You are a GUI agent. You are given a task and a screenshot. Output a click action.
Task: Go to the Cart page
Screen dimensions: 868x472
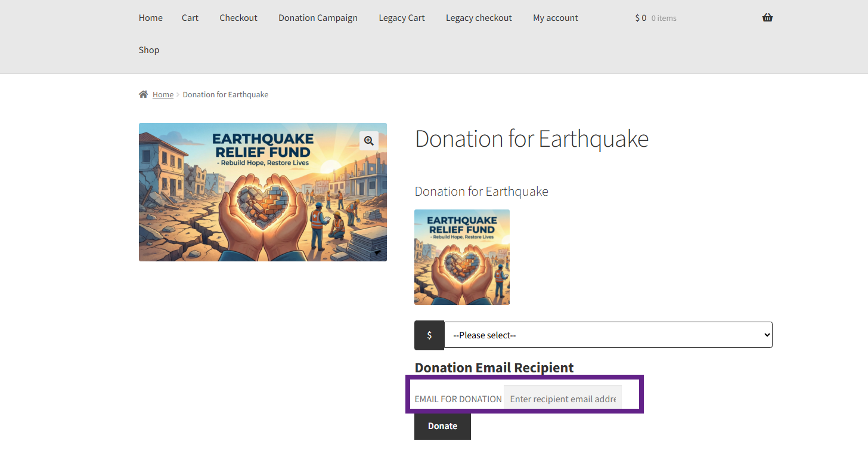click(x=190, y=18)
